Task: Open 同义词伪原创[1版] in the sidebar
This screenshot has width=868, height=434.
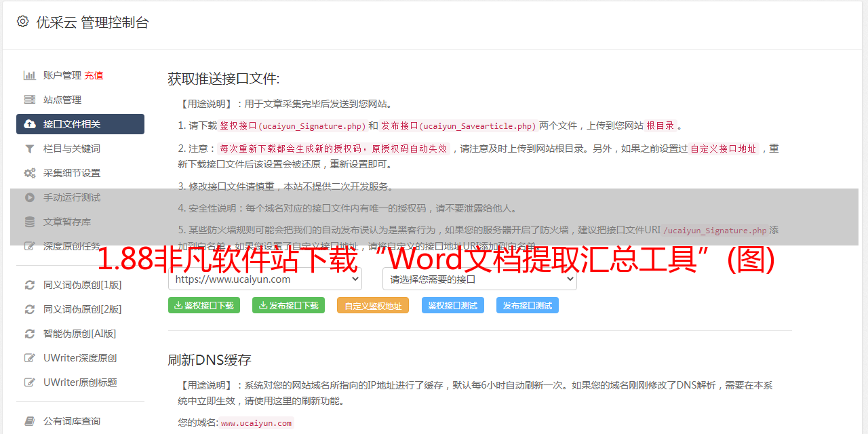Action: [x=83, y=285]
